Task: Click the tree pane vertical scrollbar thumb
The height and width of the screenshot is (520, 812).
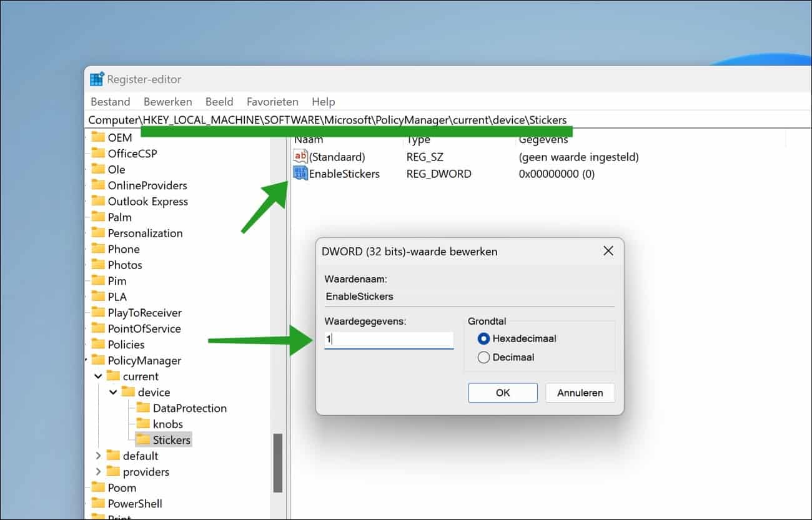Action: 277,462
